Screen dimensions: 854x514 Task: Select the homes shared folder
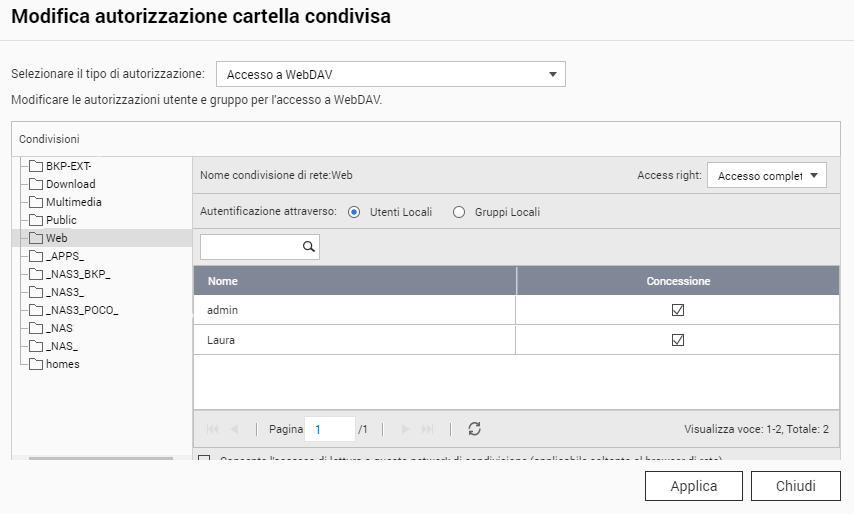(62, 364)
